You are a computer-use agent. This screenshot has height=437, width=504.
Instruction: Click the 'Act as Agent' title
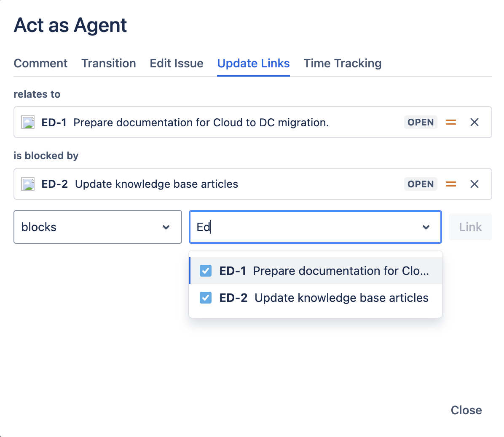[x=70, y=25]
